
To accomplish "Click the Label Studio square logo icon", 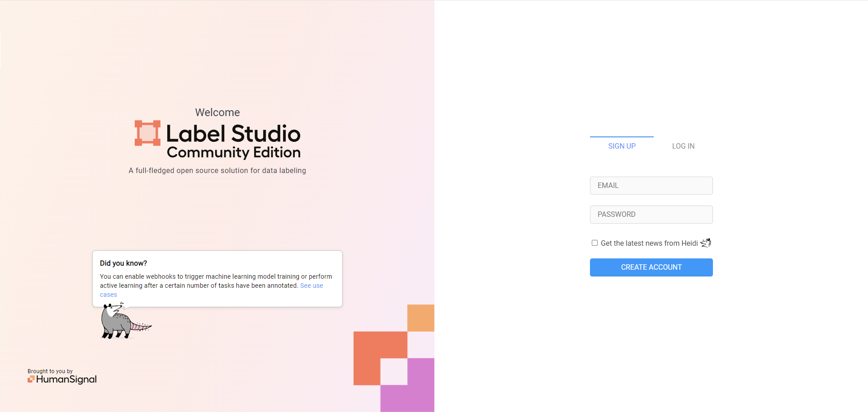I will pos(147,133).
